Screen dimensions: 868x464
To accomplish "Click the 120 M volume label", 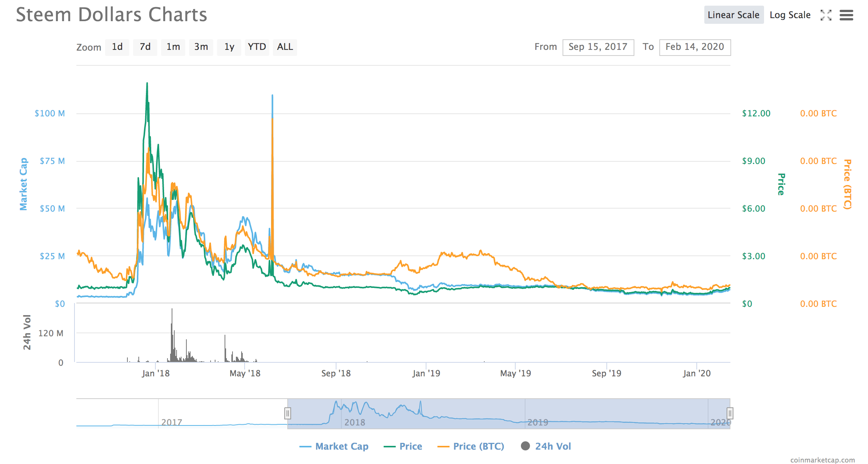I will coord(51,333).
